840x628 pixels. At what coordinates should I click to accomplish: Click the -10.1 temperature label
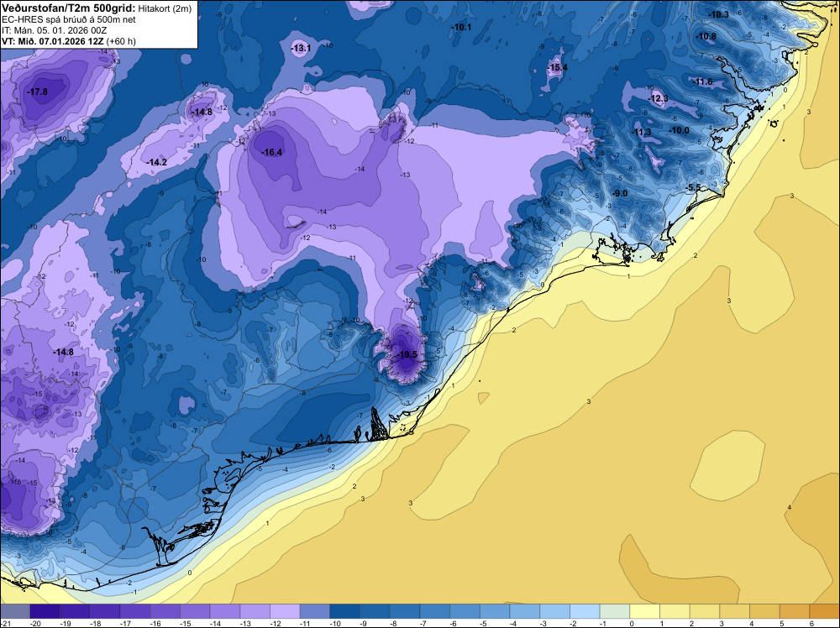462,27
